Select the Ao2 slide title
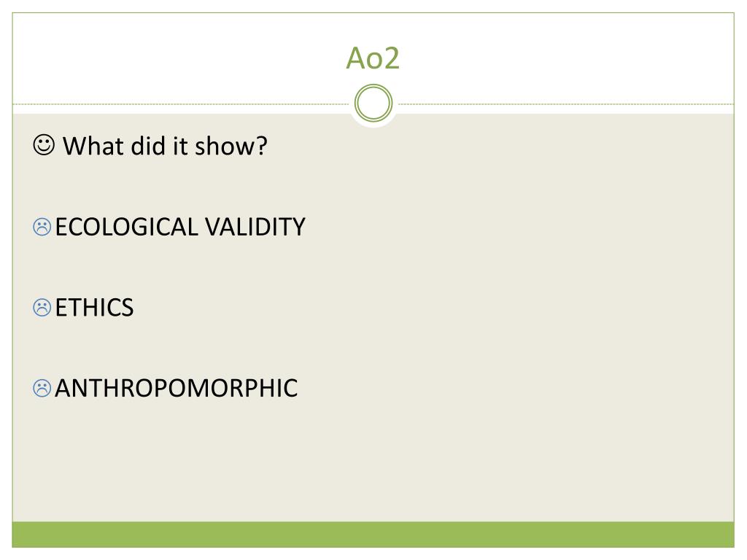Viewport: 747px width, 560px height. click(373, 58)
